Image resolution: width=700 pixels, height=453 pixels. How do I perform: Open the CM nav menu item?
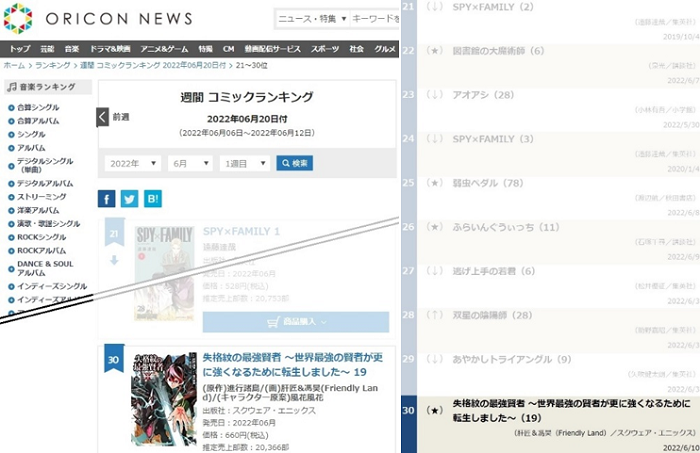click(229, 49)
